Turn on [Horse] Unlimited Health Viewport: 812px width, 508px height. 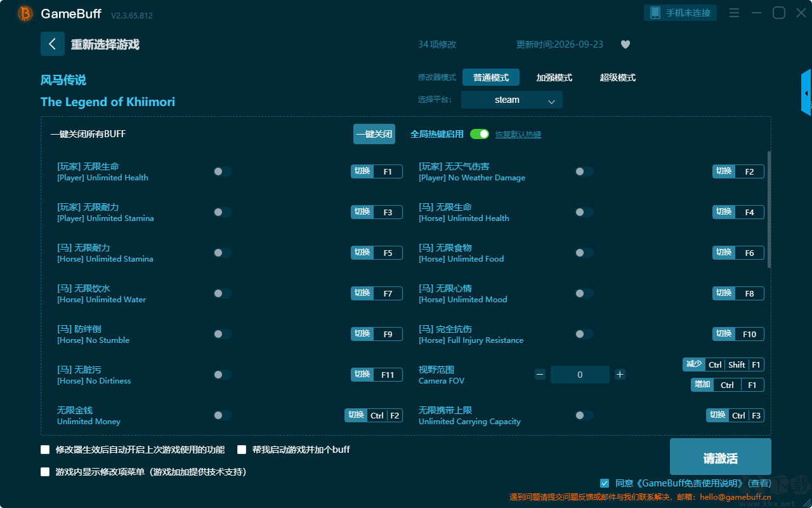pyautogui.click(x=584, y=212)
